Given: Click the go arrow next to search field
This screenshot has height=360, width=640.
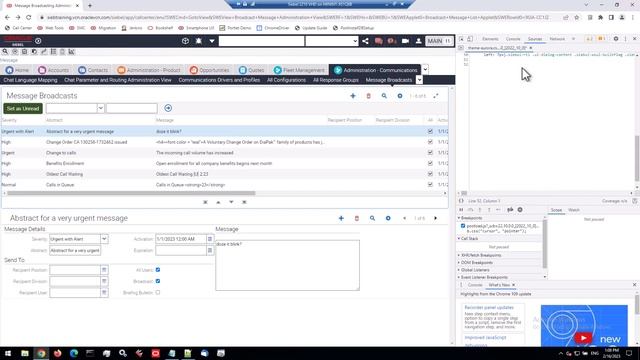Looking at the screenshot, I should (x=168, y=108).
